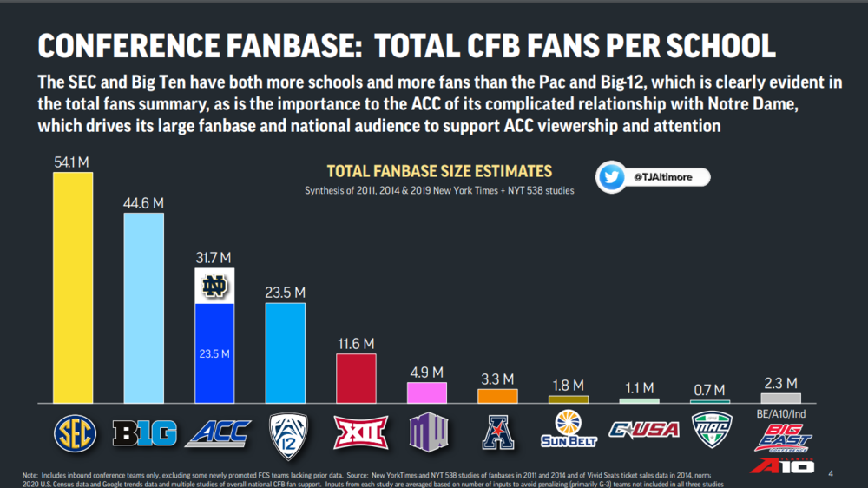Click the American Athletic Conference logo
868x488 pixels.
click(497, 432)
